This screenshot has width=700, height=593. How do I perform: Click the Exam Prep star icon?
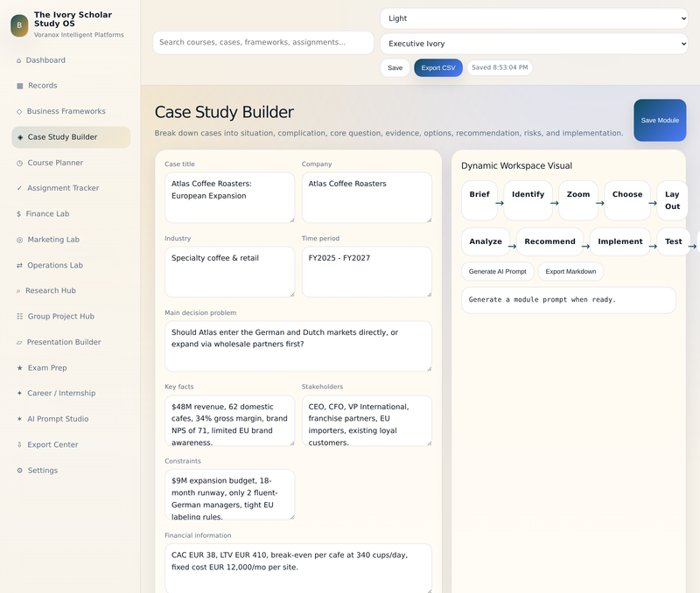pos(19,368)
